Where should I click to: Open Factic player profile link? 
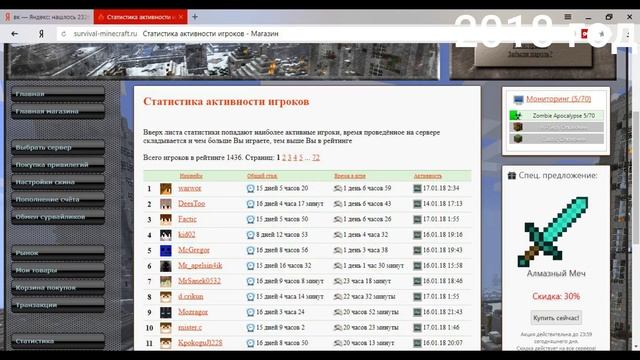pyautogui.click(x=187, y=219)
